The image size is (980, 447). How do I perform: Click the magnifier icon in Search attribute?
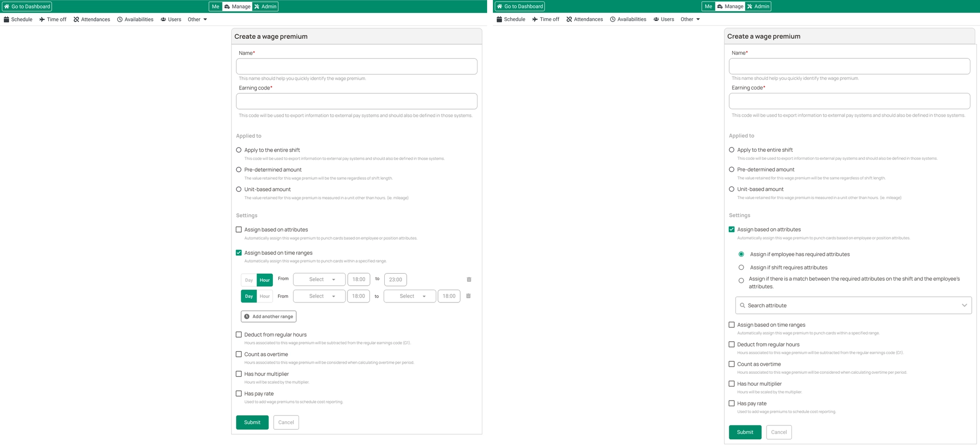742,306
